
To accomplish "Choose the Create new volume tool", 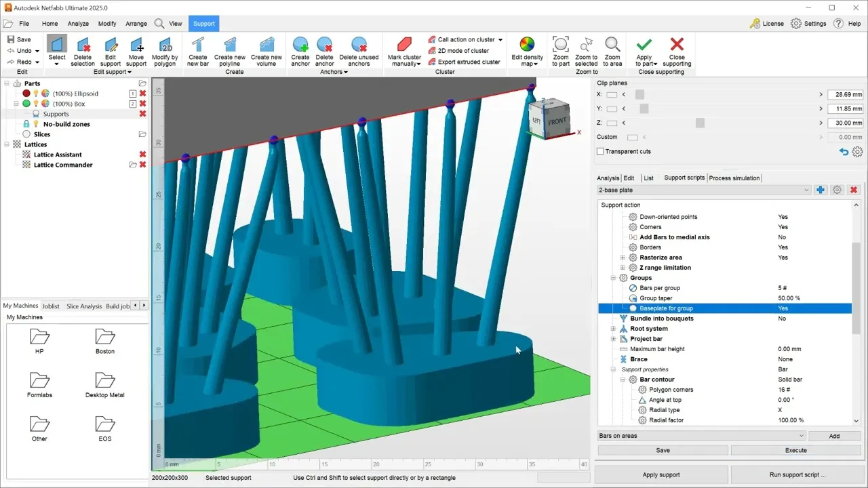I will tap(267, 52).
